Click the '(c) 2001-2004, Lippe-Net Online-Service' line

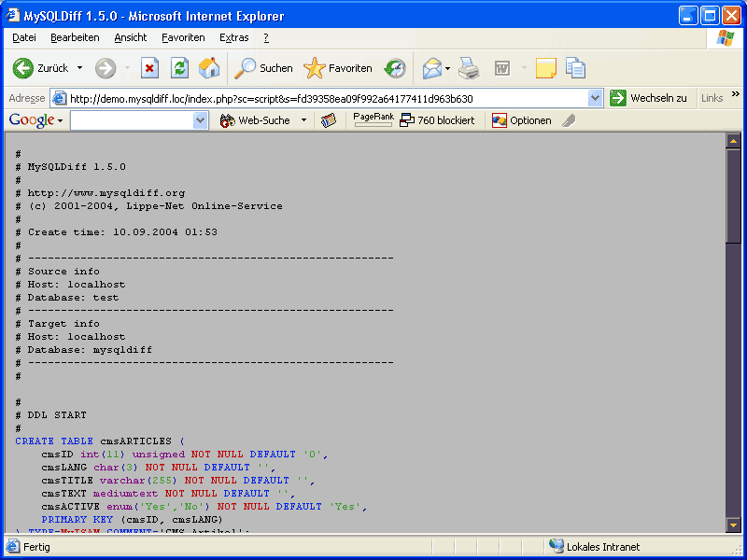[x=149, y=206]
